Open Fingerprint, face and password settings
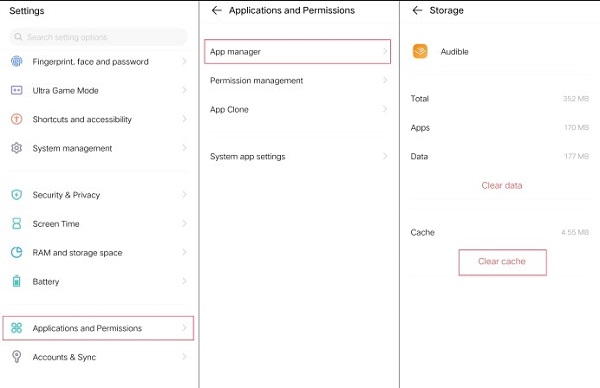 (x=99, y=61)
